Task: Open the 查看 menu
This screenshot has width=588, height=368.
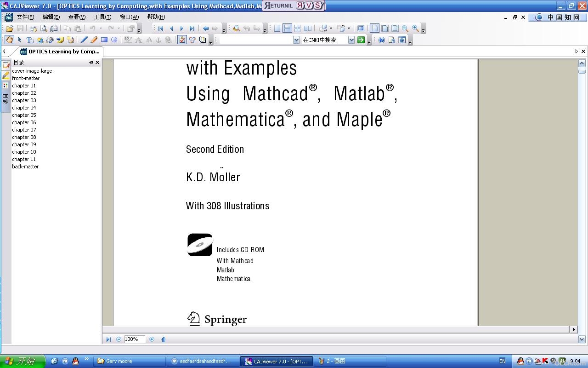Action: [77, 17]
